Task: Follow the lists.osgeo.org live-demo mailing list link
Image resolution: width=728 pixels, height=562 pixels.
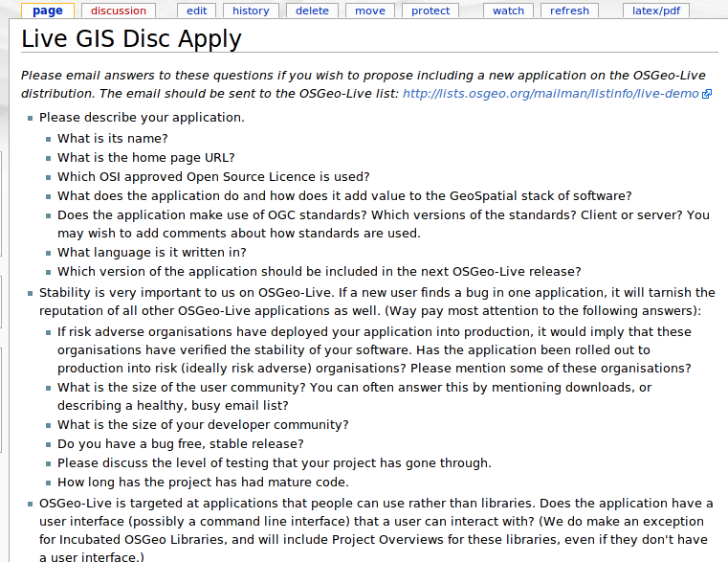Action: coord(551,94)
